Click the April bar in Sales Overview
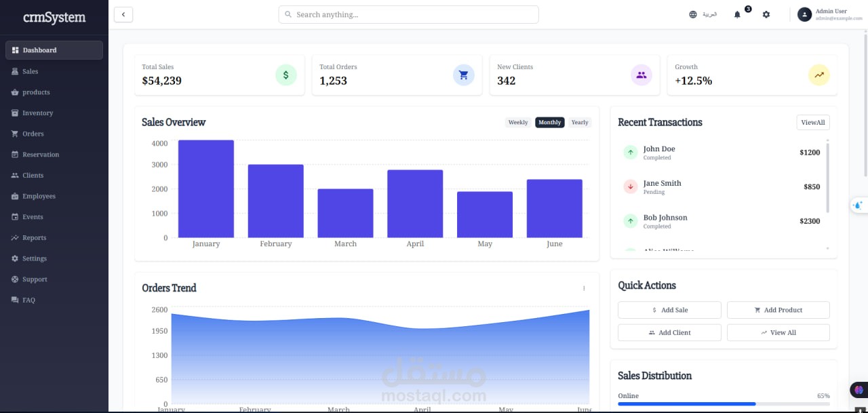This screenshot has width=868, height=413. tap(415, 204)
